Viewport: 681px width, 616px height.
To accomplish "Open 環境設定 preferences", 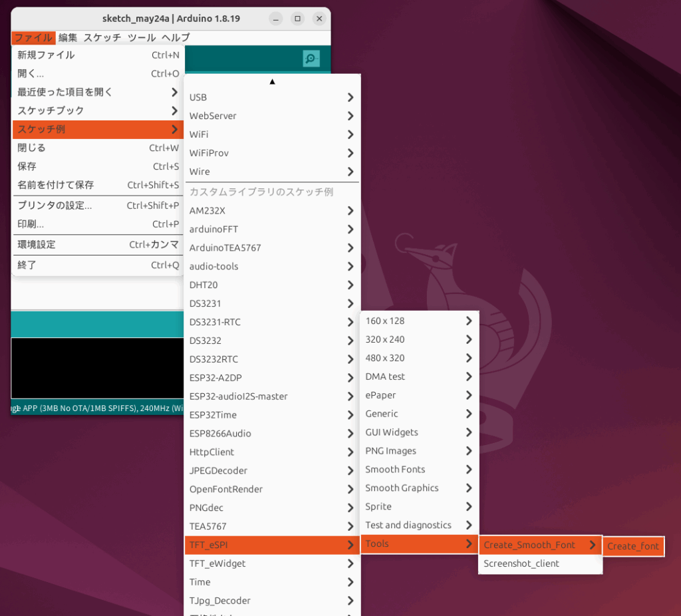I will click(98, 245).
